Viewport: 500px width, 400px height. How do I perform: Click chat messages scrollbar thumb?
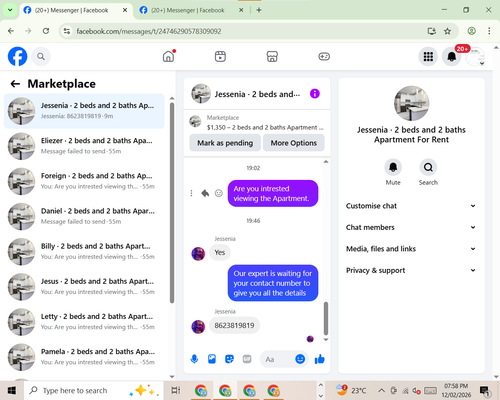coord(326,318)
